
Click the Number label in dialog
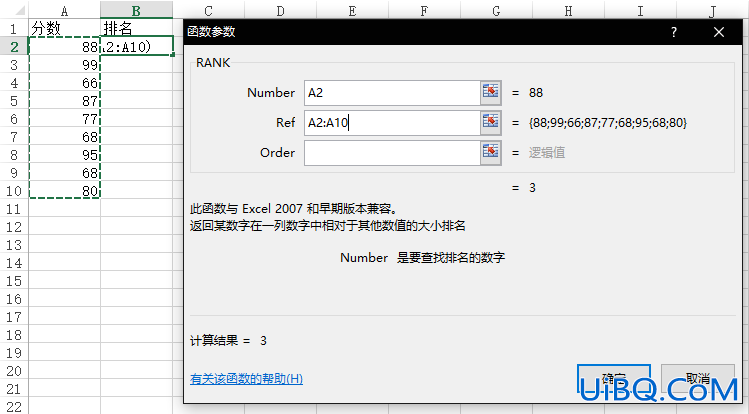(x=271, y=93)
